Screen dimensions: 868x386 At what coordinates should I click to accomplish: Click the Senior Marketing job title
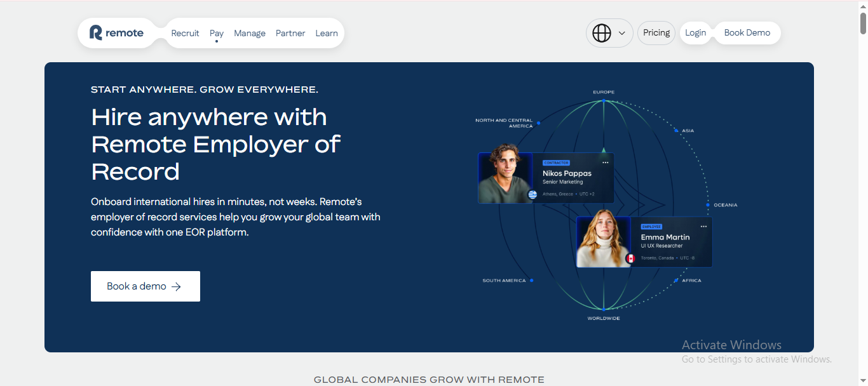[x=563, y=182]
